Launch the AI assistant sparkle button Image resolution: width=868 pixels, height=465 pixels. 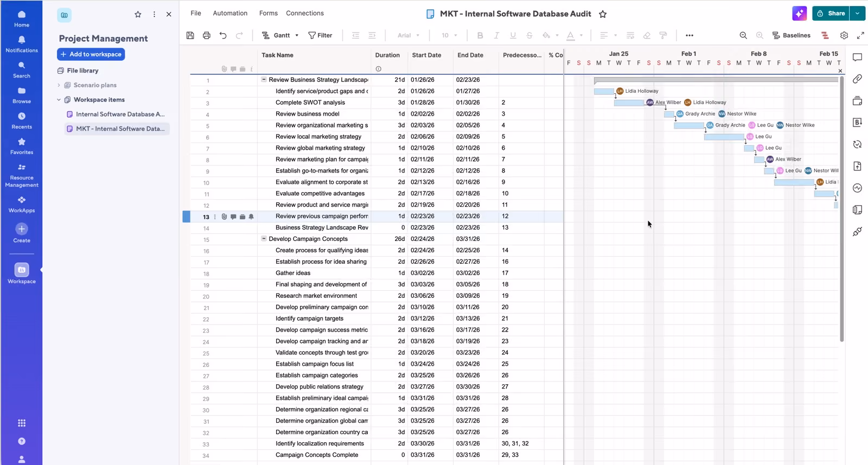click(799, 14)
